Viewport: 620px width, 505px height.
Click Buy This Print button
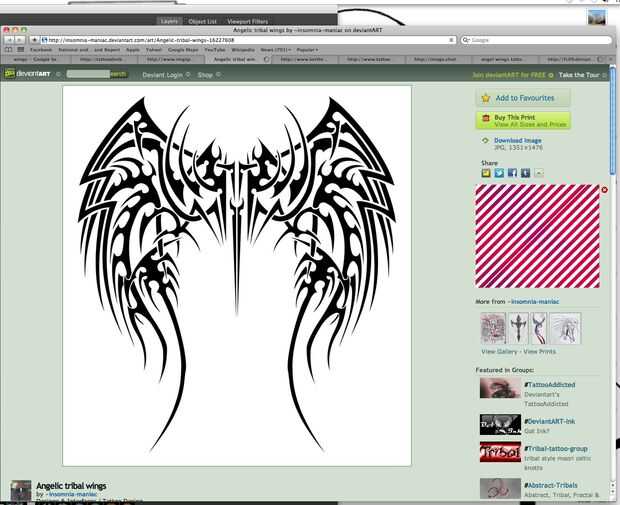click(523, 120)
